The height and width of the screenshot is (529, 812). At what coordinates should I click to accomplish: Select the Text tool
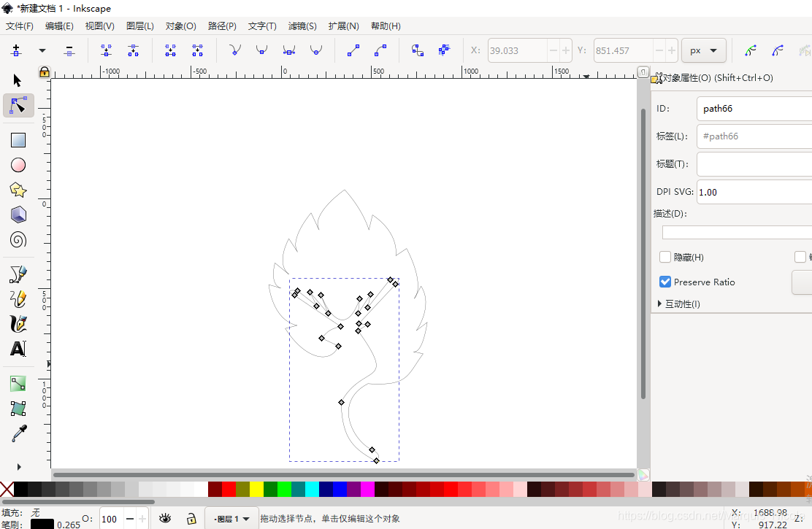pos(18,349)
